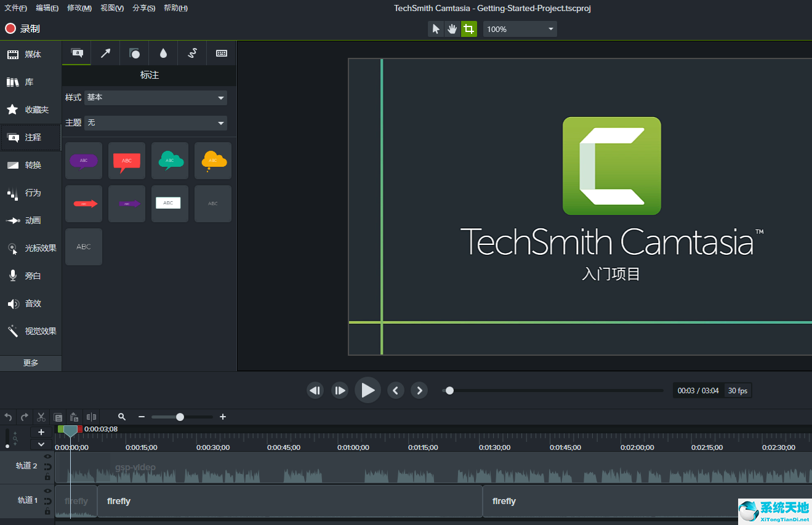Open the 音效 (Audio Effects) panel
The width and height of the screenshot is (812, 525).
coord(31,304)
